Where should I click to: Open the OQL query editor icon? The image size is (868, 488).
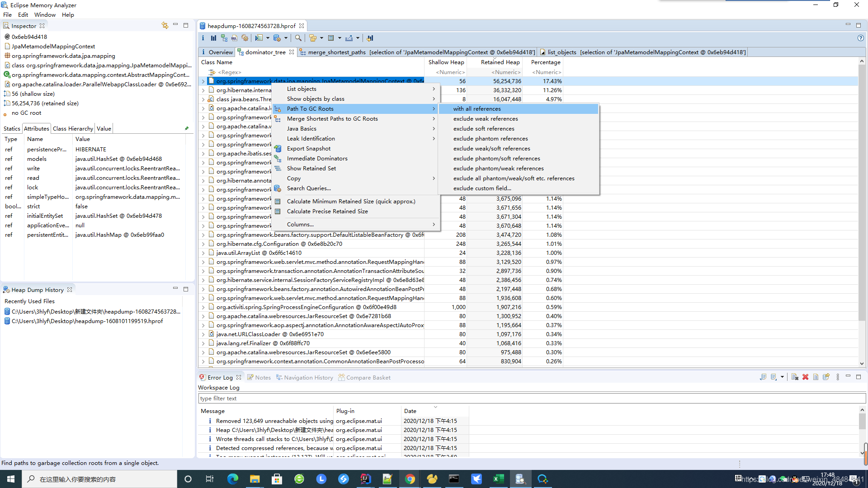[x=234, y=38]
